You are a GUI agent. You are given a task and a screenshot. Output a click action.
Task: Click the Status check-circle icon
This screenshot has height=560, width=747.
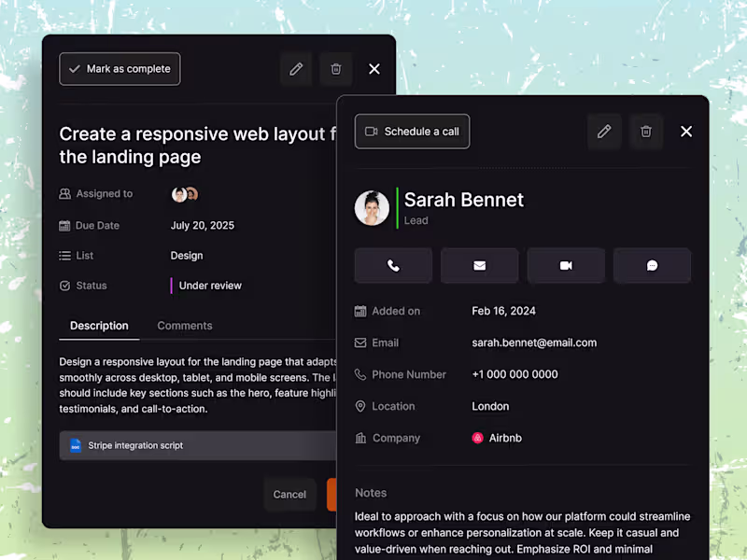[64, 286]
